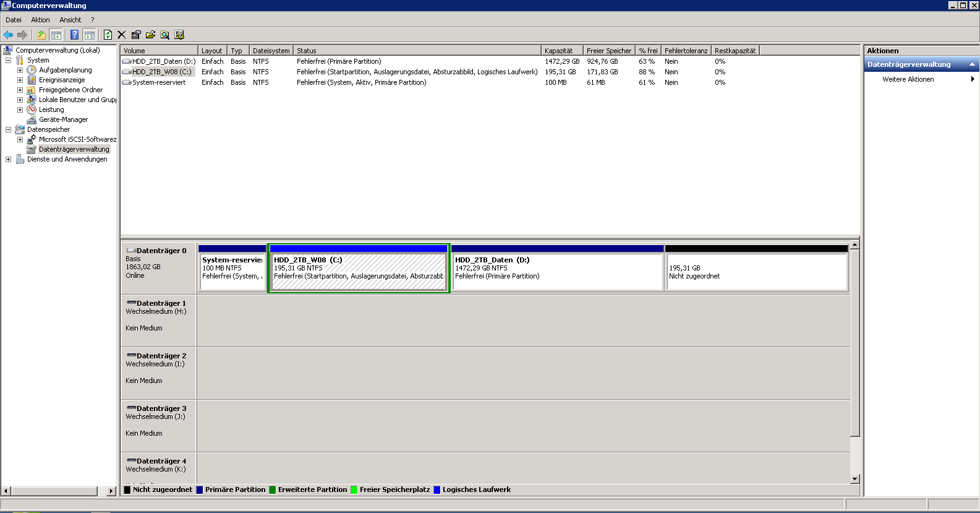Screen dimensions: 980x513
Task: Select Computerverwaltung (Lokal) root node
Action: (58, 50)
